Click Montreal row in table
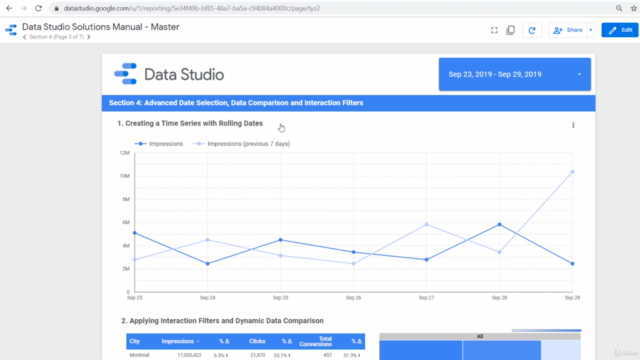This screenshot has width=640, height=360. (245, 355)
